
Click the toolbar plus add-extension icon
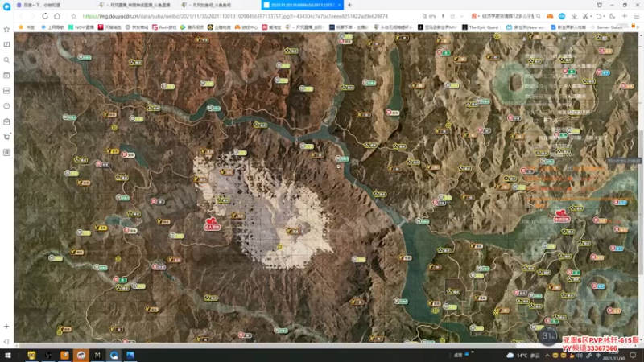coord(625,16)
